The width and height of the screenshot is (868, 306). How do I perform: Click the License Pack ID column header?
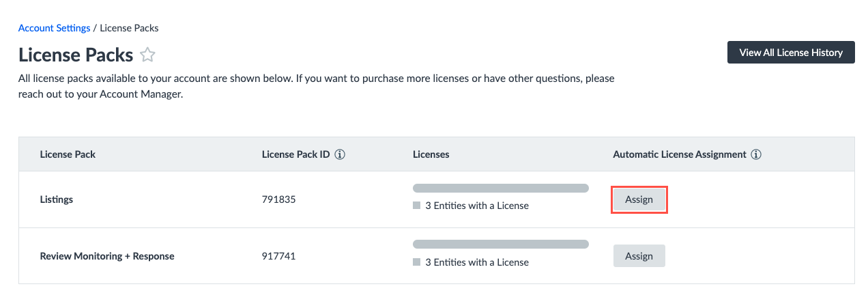click(295, 154)
